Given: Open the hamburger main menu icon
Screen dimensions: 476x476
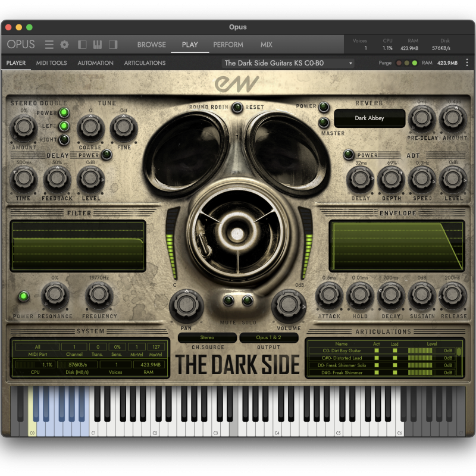Looking at the screenshot, I should pyautogui.click(x=49, y=45).
